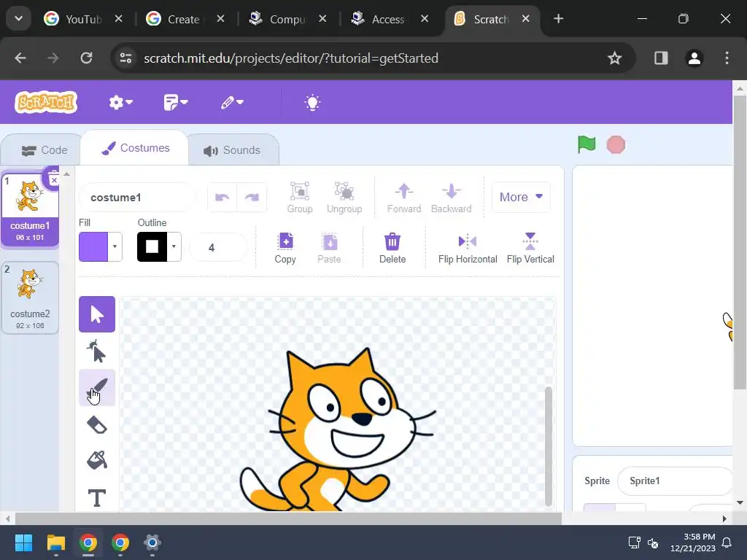The width and height of the screenshot is (747, 560).
Task: Click the Ungroup icon
Action: coord(344,198)
